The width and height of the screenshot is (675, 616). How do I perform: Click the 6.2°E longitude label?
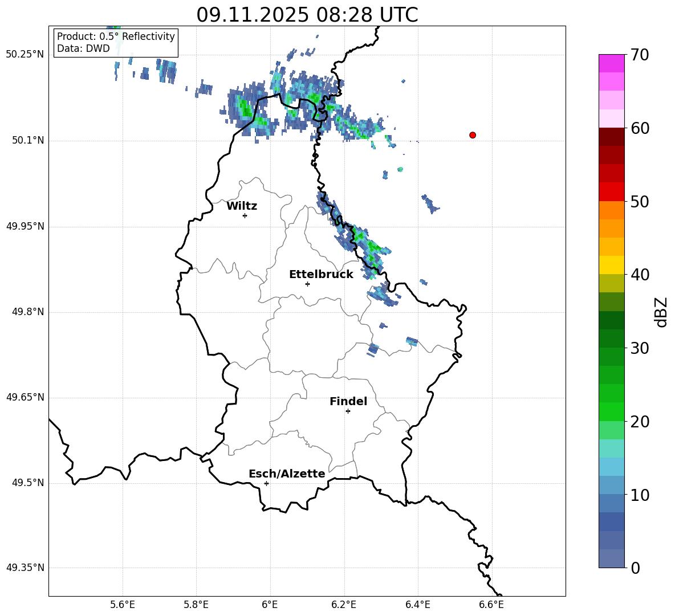tap(344, 605)
